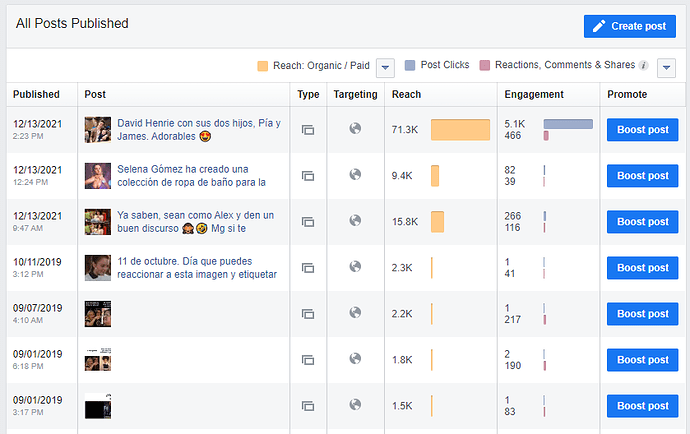Click the Type column header
This screenshot has width=690, height=434.
308,94
